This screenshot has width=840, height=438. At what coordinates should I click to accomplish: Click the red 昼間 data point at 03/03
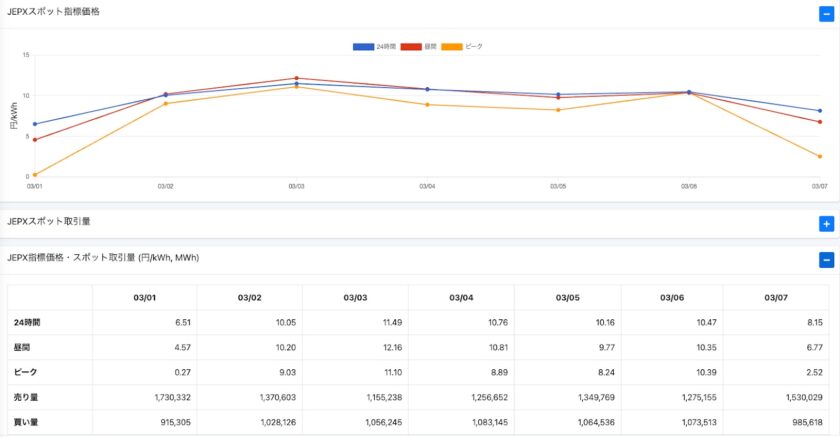click(x=296, y=78)
